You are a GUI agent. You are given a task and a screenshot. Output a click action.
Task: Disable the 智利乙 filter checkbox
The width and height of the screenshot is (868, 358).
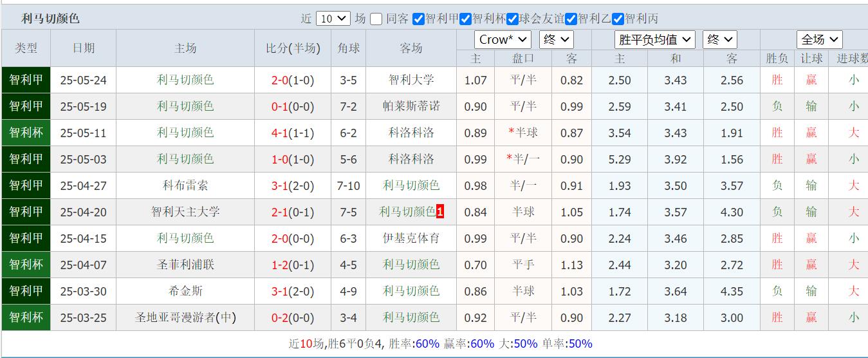point(571,19)
